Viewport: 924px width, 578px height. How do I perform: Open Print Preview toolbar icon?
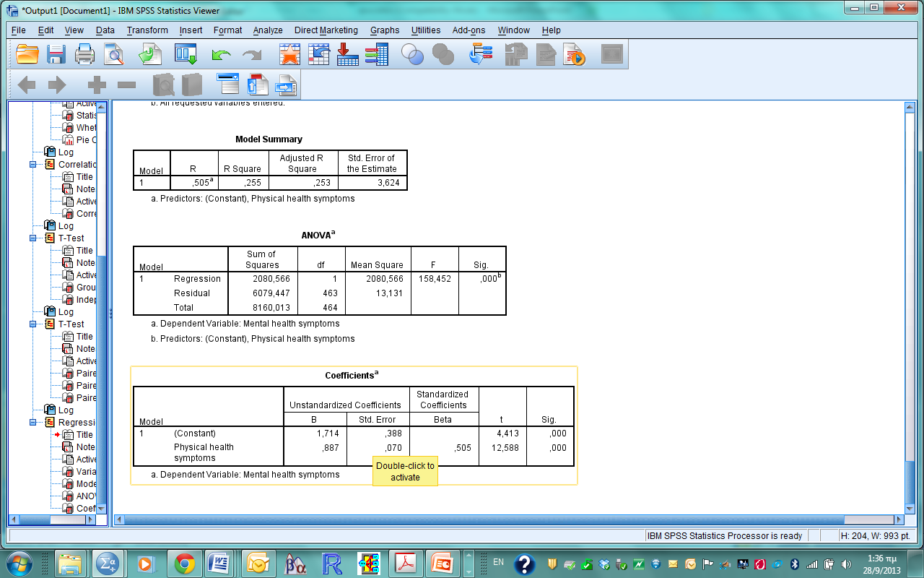tap(114, 54)
